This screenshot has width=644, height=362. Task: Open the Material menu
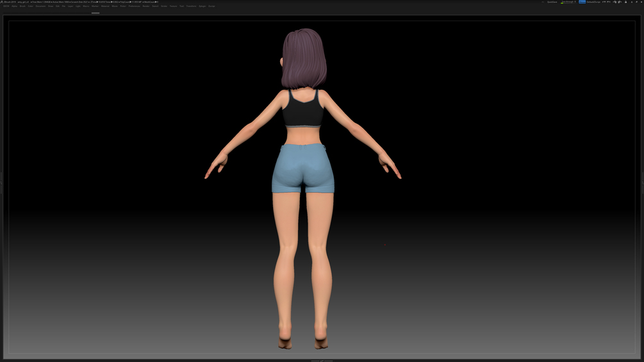pos(105,6)
